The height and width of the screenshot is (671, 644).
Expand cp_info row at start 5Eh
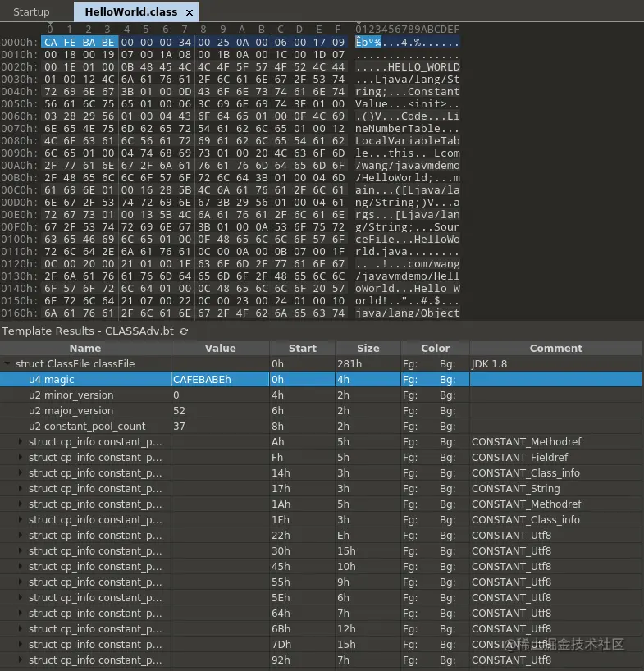click(x=21, y=597)
